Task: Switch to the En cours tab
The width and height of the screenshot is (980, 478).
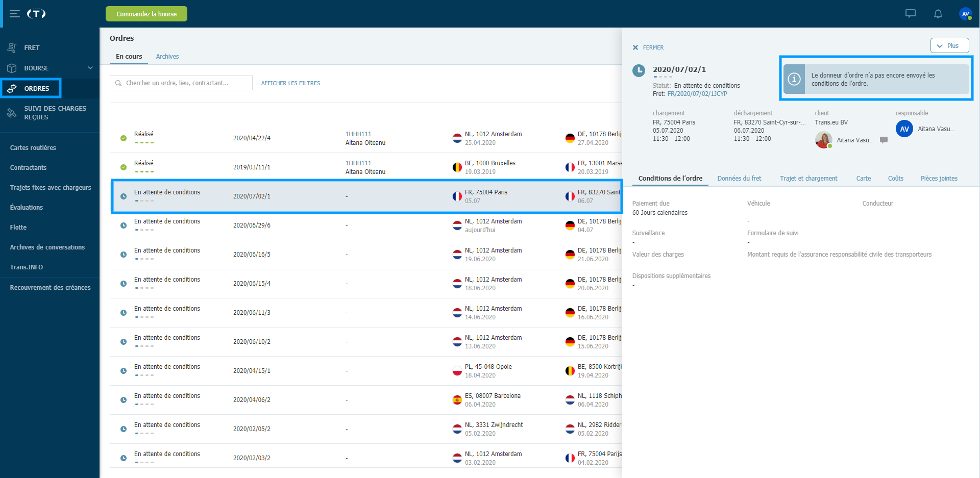Action: pos(129,57)
